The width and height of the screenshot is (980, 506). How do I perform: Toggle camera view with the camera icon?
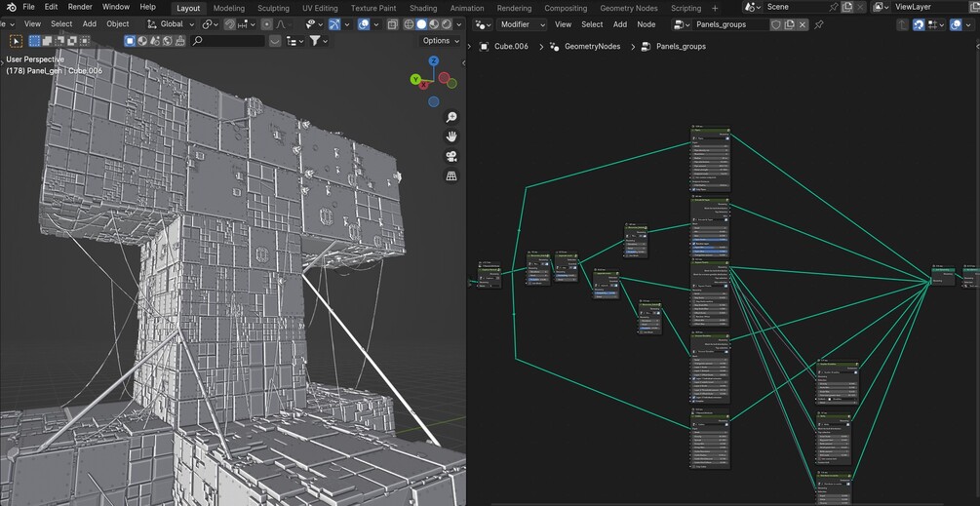[x=451, y=156]
